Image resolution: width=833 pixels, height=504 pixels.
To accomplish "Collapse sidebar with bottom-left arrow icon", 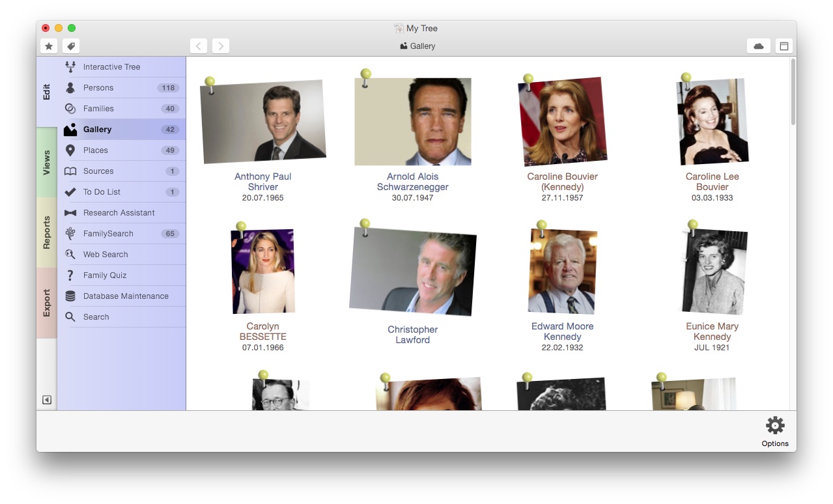I will 47,400.
